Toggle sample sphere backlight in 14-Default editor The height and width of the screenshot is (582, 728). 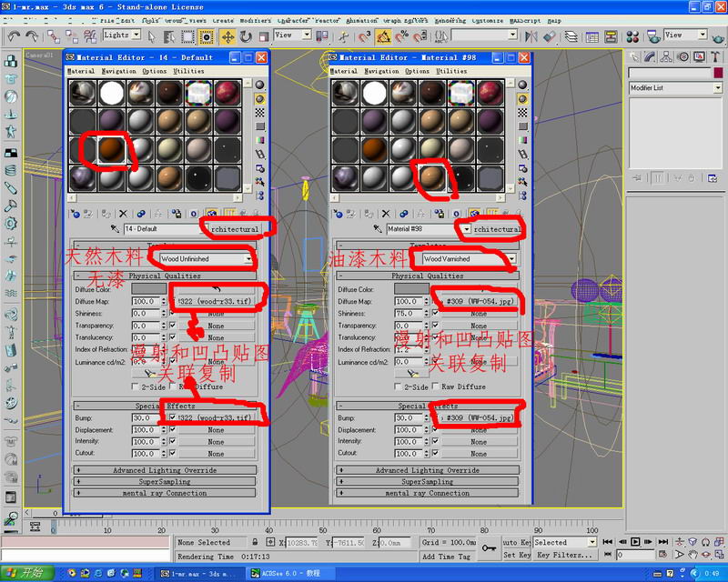point(260,99)
